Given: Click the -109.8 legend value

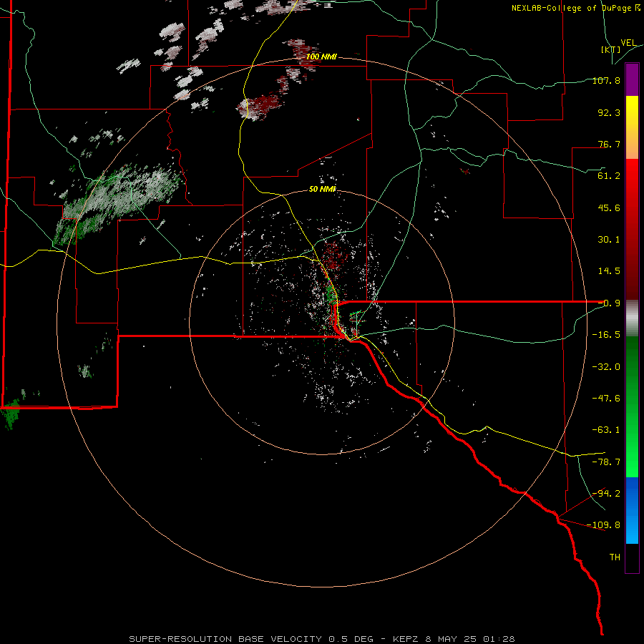Looking at the screenshot, I should pyautogui.click(x=604, y=525).
